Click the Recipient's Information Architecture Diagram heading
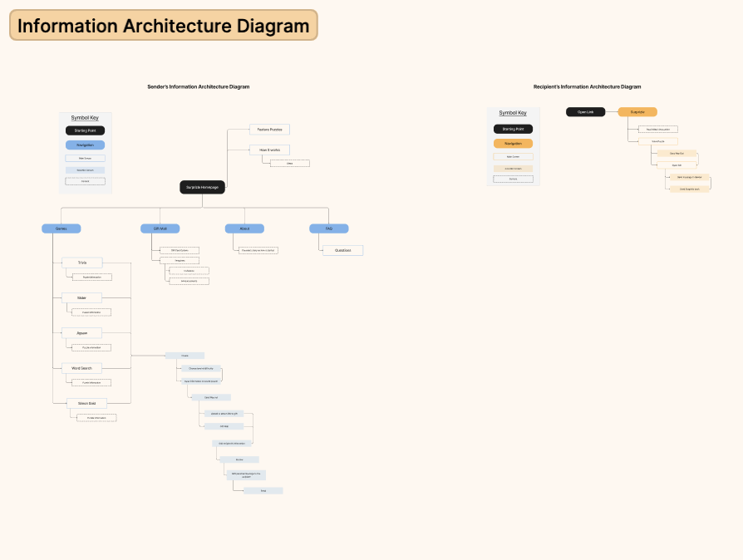 point(587,86)
